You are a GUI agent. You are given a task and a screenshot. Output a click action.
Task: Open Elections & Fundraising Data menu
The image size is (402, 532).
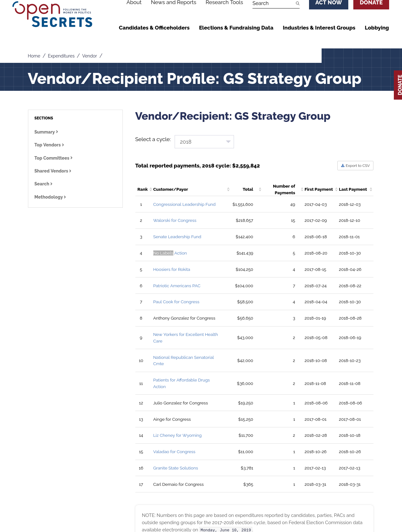[236, 28]
